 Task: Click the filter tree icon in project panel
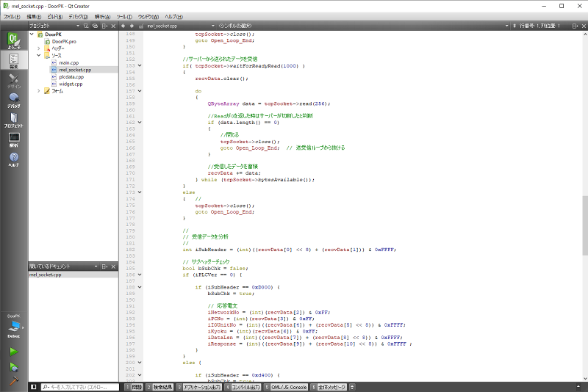click(x=85, y=26)
